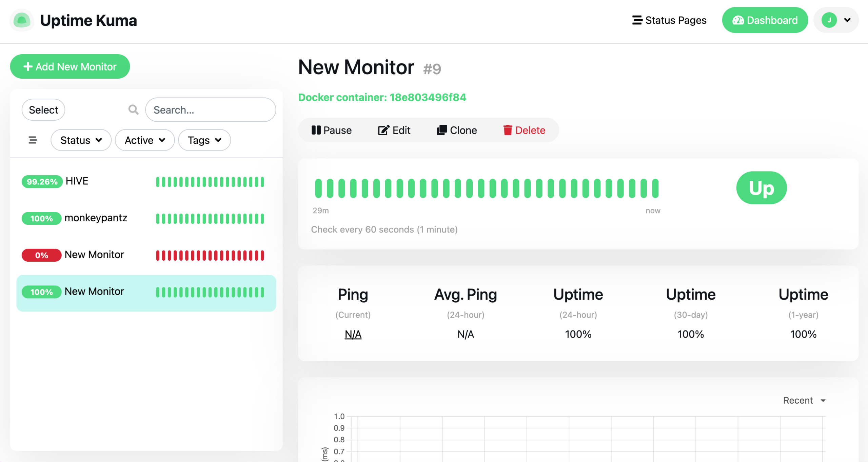Select the HIVE monitor in the list

point(77,181)
